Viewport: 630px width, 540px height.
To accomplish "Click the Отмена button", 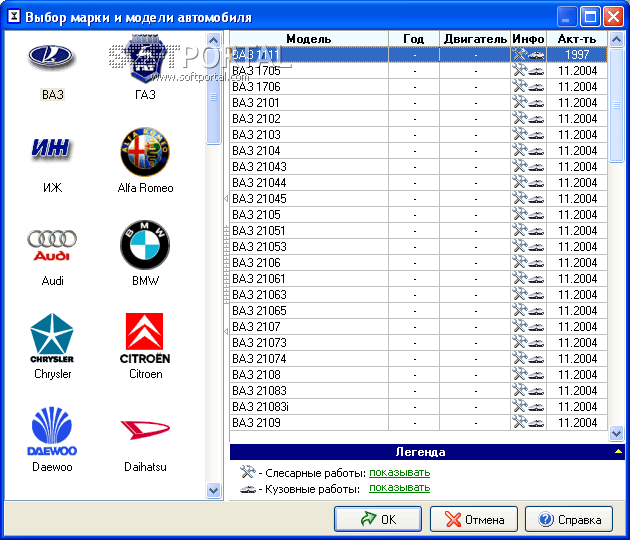I will (474, 519).
